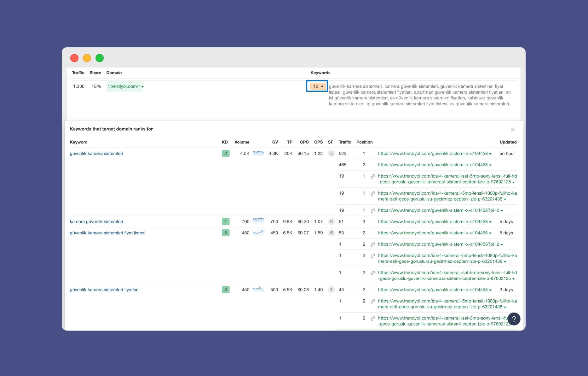Image resolution: width=588 pixels, height=376 pixels.
Task: Sort by the Position column header
Action: pyautogui.click(x=364, y=142)
